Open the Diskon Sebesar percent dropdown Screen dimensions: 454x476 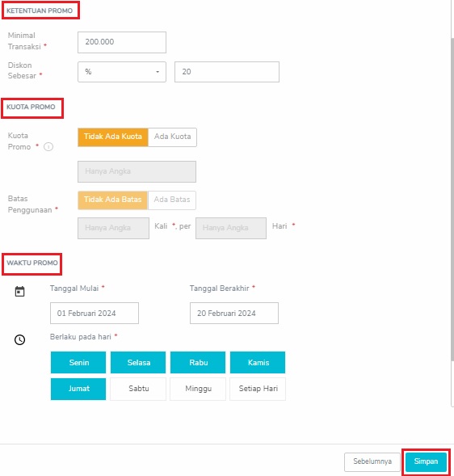tap(122, 72)
